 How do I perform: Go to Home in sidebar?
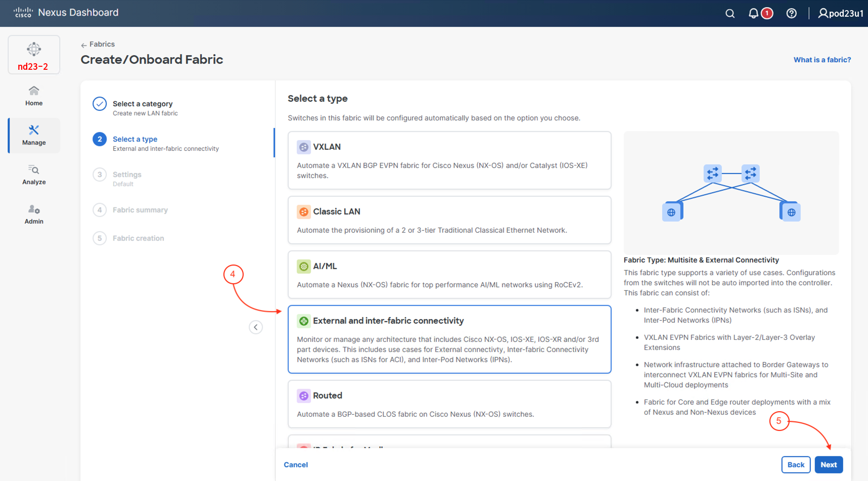[x=34, y=96]
